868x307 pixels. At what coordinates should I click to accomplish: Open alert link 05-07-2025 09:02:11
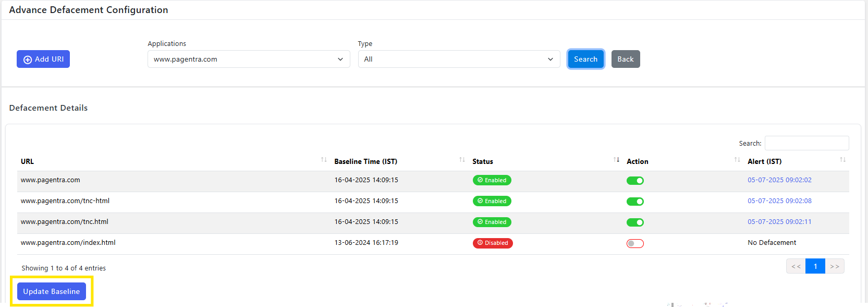pyautogui.click(x=779, y=222)
